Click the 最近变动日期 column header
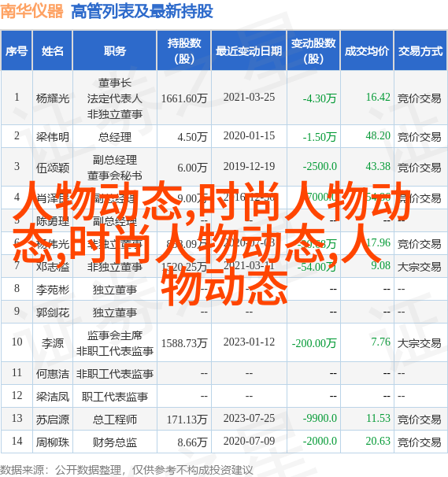 tap(249, 51)
